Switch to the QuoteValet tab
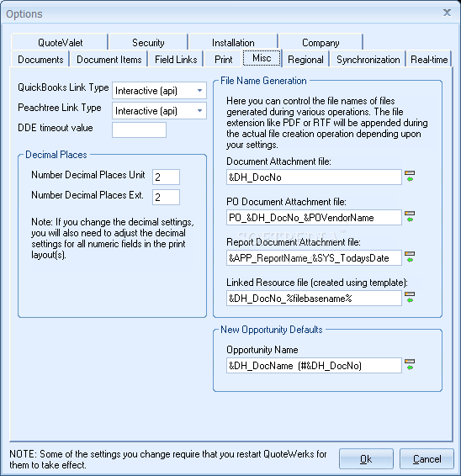This screenshot has width=461, height=476. click(x=60, y=42)
